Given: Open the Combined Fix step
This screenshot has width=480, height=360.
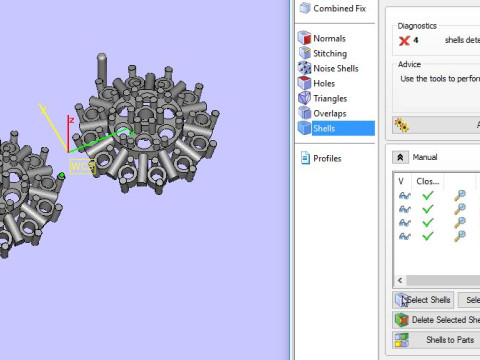Looking at the screenshot, I should [x=333, y=8].
